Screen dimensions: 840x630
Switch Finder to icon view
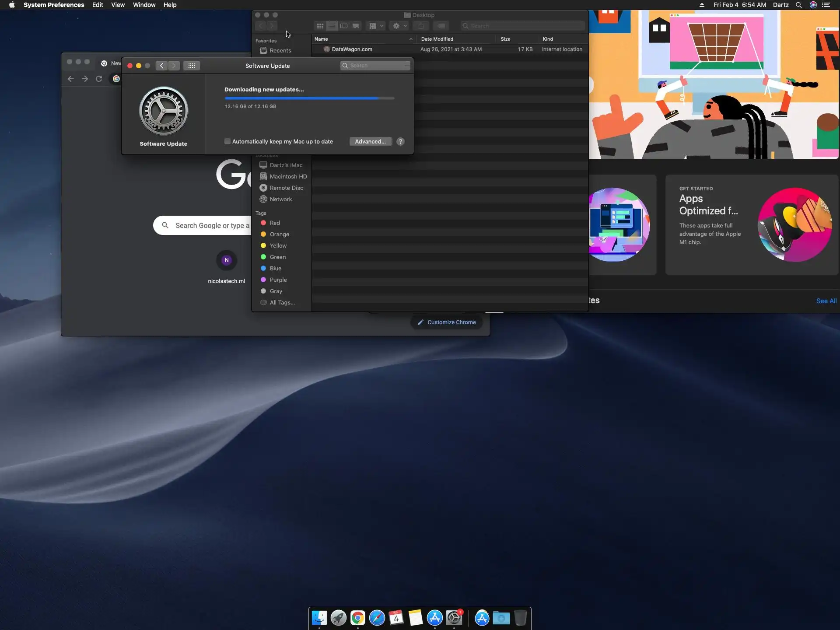click(320, 26)
